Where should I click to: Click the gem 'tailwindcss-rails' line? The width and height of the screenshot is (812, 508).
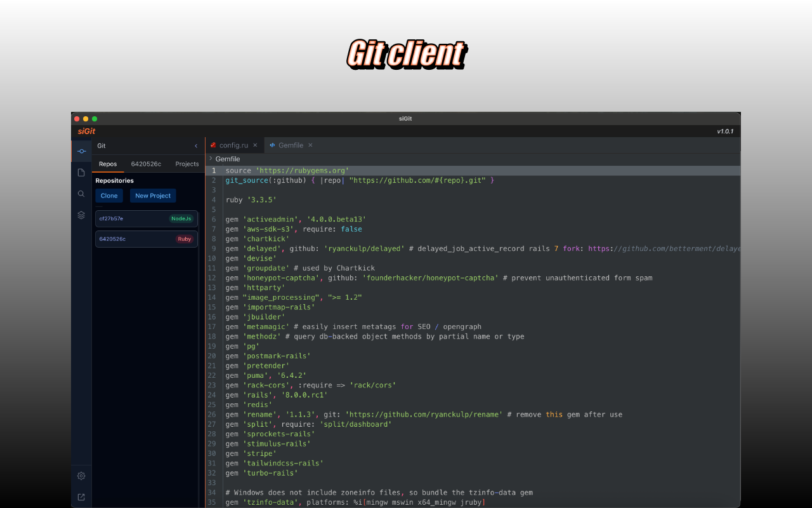tap(275, 464)
